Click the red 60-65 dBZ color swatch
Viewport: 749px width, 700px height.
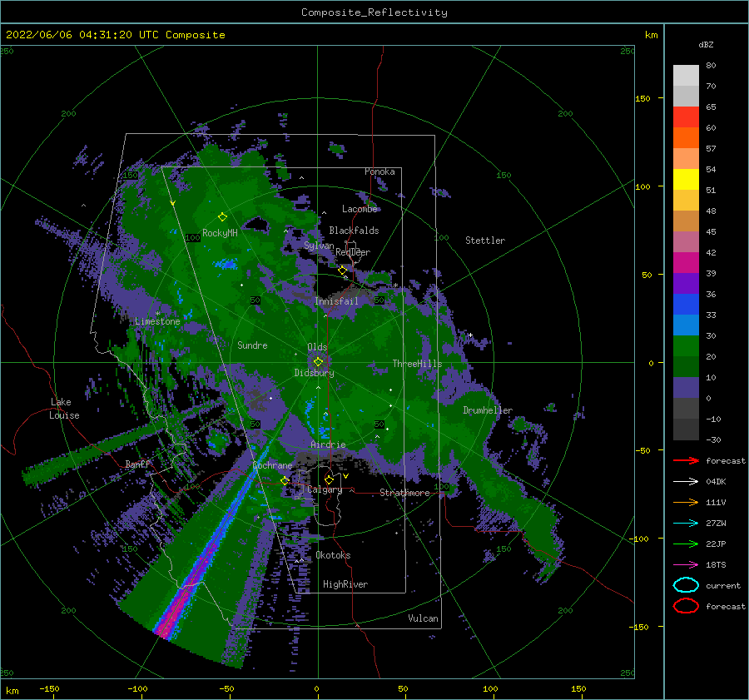(x=686, y=117)
